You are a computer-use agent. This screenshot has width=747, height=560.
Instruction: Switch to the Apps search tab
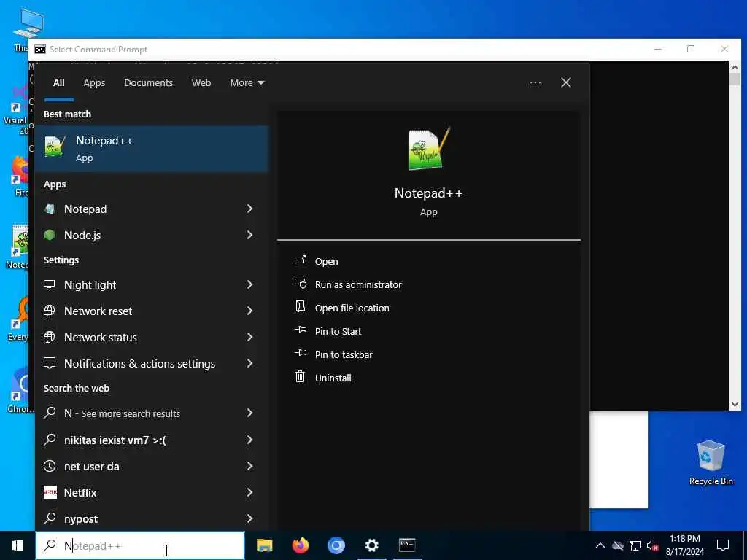point(94,83)
